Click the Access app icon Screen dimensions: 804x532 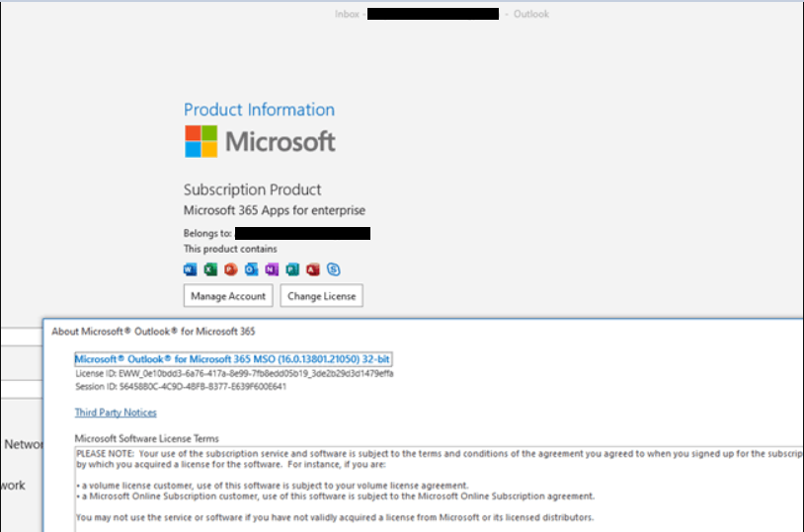pyautogui.click(x=313, y=269)
